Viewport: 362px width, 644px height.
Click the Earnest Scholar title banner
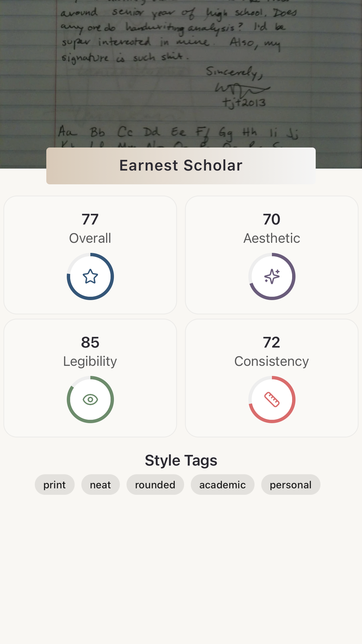point(181,165)
